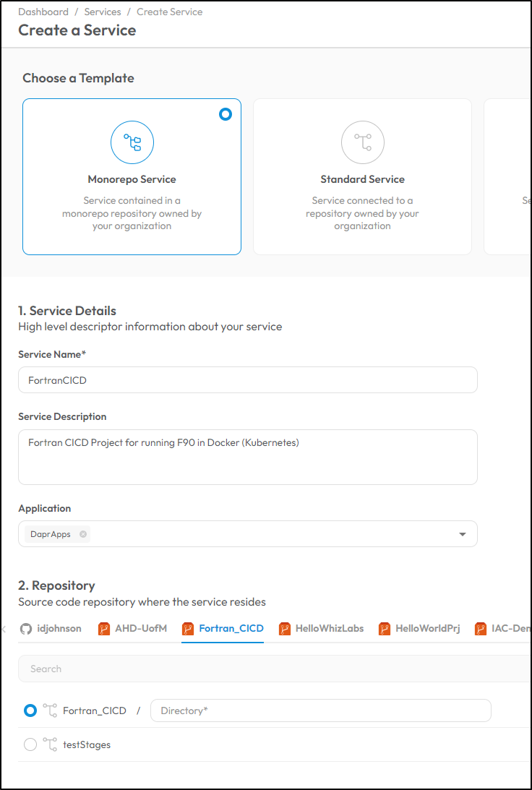
Task: Click the repo icon beside HelloWhizLabs
Action: (x=285, y=628)
